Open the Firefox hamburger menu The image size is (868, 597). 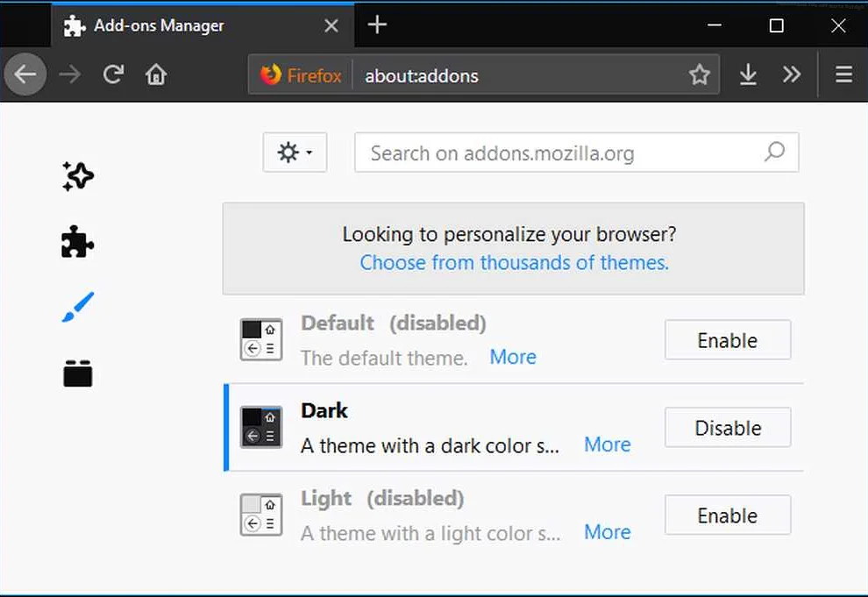click(x=843, y=75)
